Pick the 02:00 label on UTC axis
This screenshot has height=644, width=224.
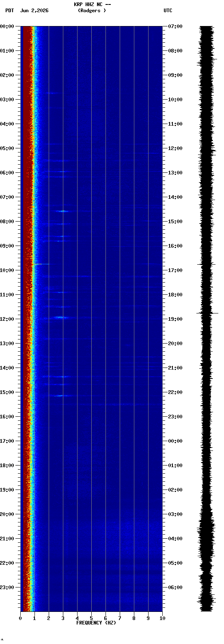click(175, 490)
